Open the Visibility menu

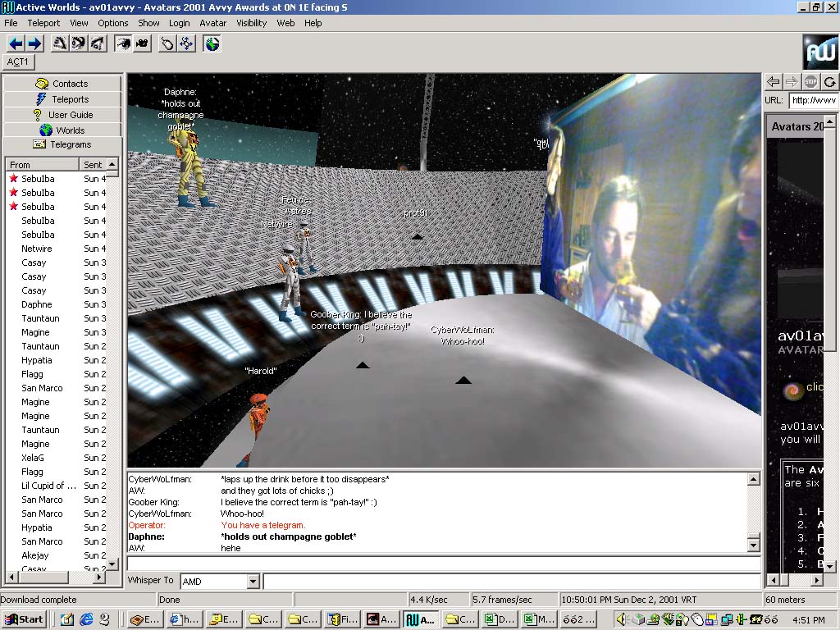[252, 23]
